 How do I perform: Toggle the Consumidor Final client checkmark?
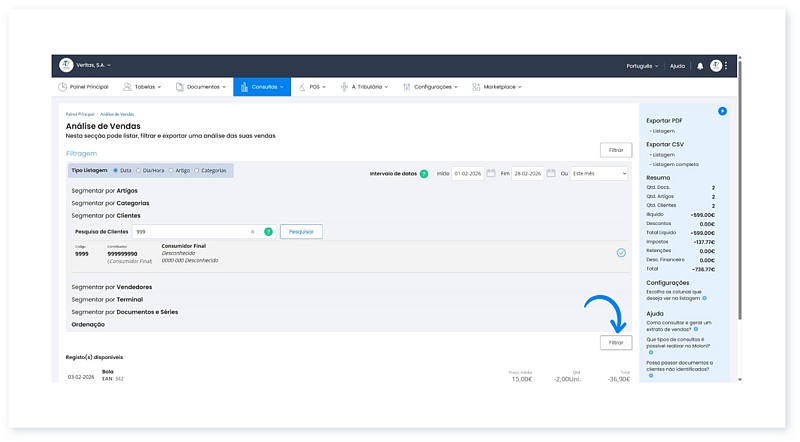pos(621,253)
